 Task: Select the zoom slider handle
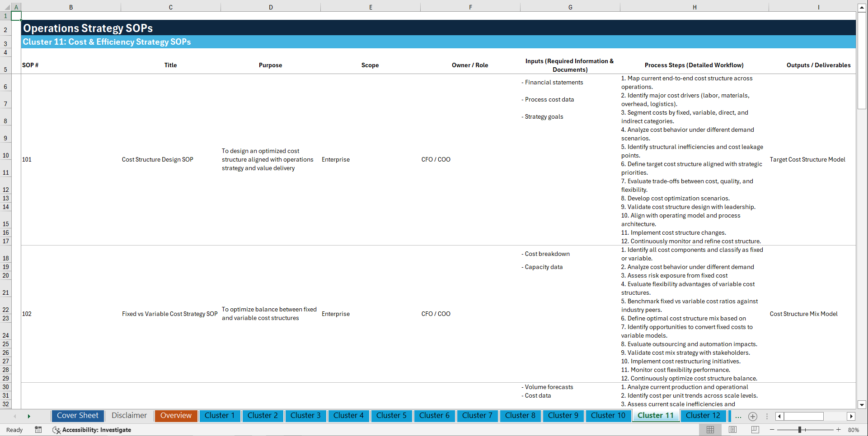tap(799, 430)
